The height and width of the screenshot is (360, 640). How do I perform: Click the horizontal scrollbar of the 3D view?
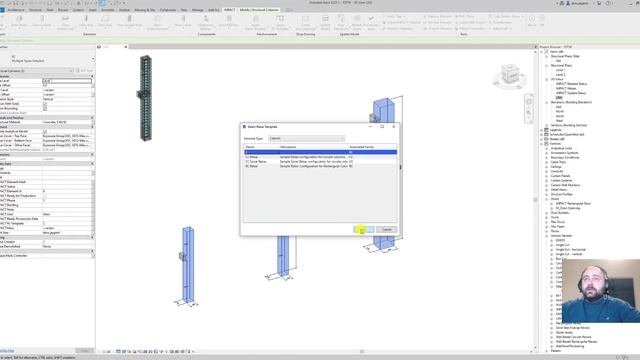click(362, 351)
